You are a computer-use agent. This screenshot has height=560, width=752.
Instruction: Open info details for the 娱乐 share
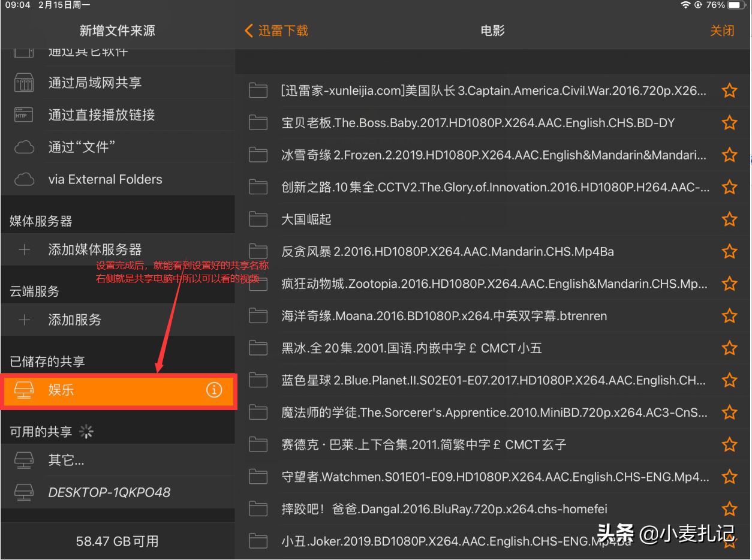tap(213, 390)
